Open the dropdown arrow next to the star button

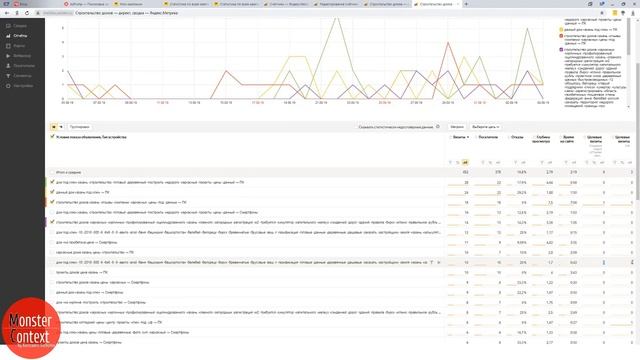click(61, 127)
